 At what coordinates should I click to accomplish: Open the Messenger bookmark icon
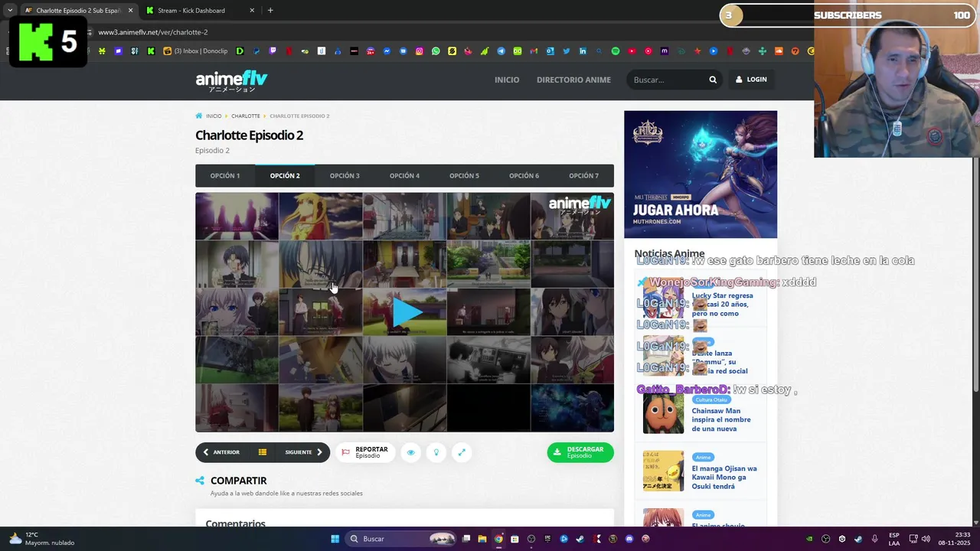[387, 51]
